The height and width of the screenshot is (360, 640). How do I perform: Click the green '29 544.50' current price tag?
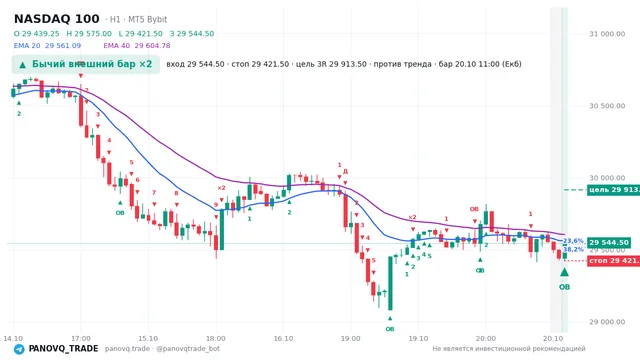coord(609,242)
